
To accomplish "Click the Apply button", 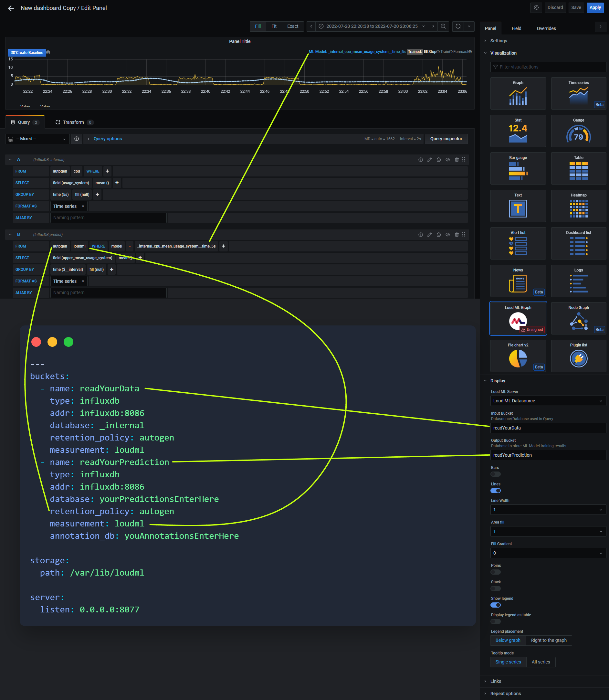I will click(595, 7).
